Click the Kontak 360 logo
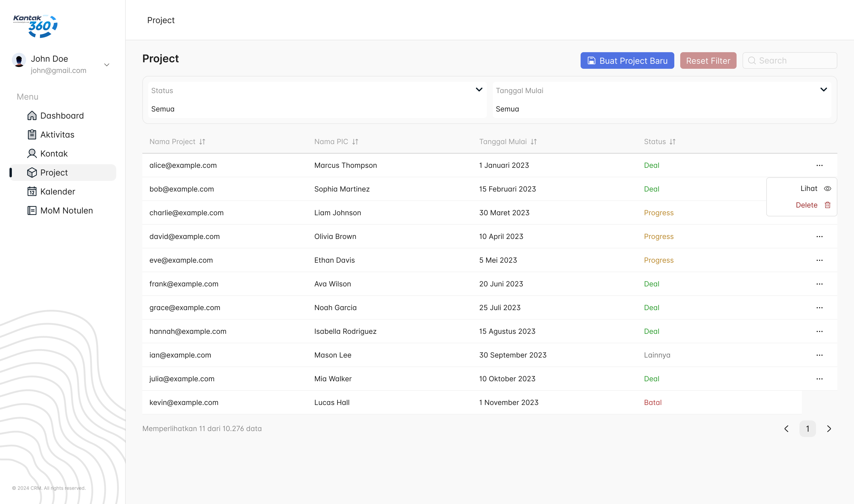Image resolution: width=854 pixels, height=504 pixels. (36, 26)
